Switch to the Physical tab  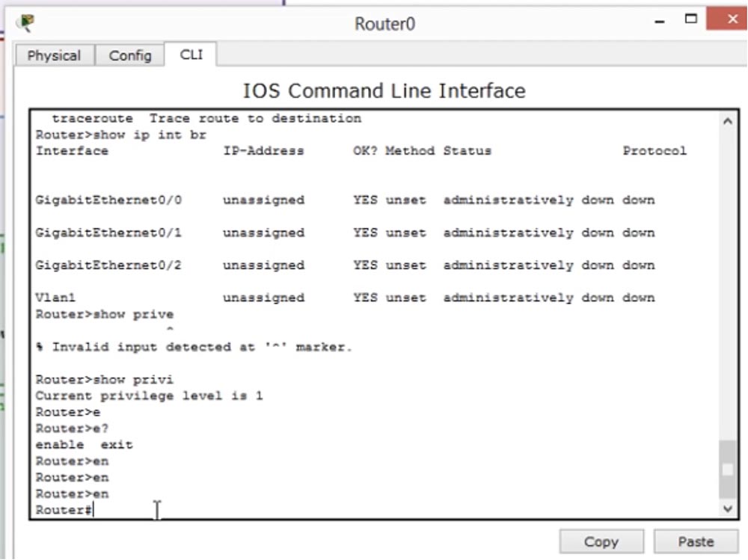pos(54,56)
